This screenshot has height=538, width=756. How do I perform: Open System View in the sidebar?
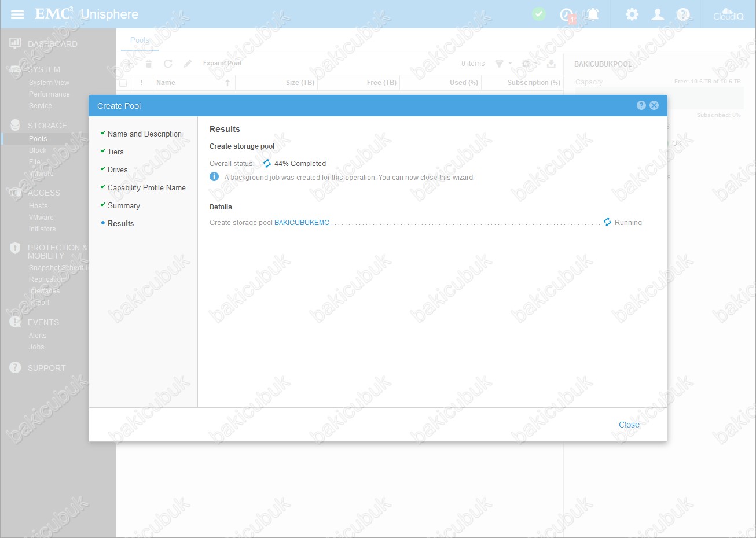pyautogui.click(x=49, y=83)
